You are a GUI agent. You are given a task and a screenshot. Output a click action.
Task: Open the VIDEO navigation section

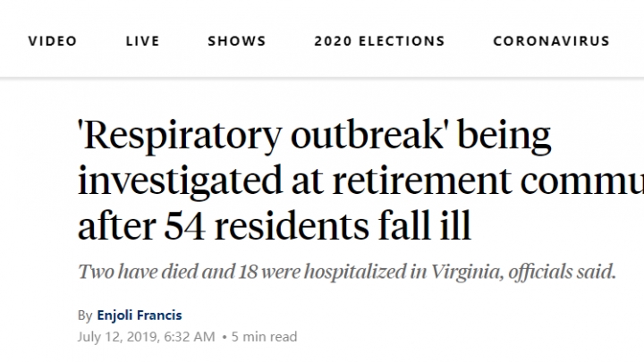click(53, 41)
